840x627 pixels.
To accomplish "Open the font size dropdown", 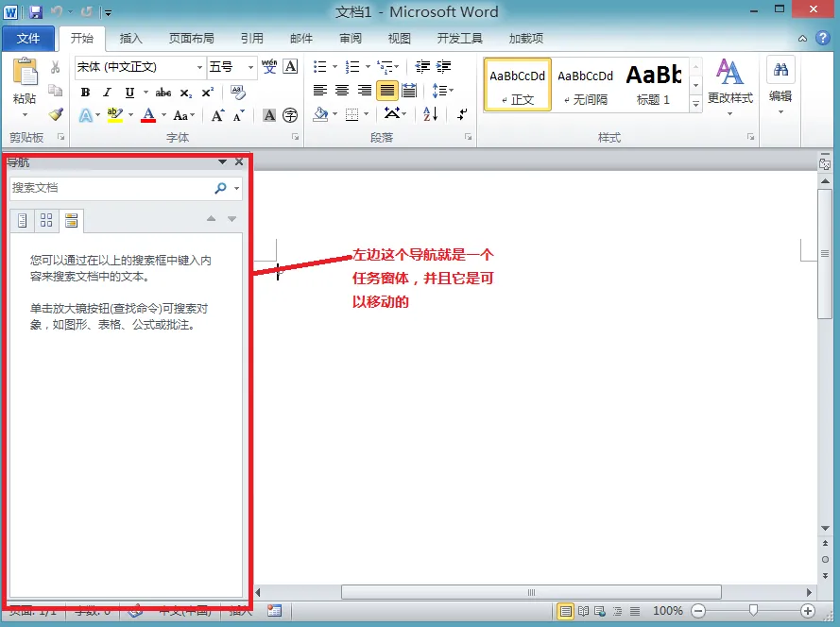I will [250, 67].
